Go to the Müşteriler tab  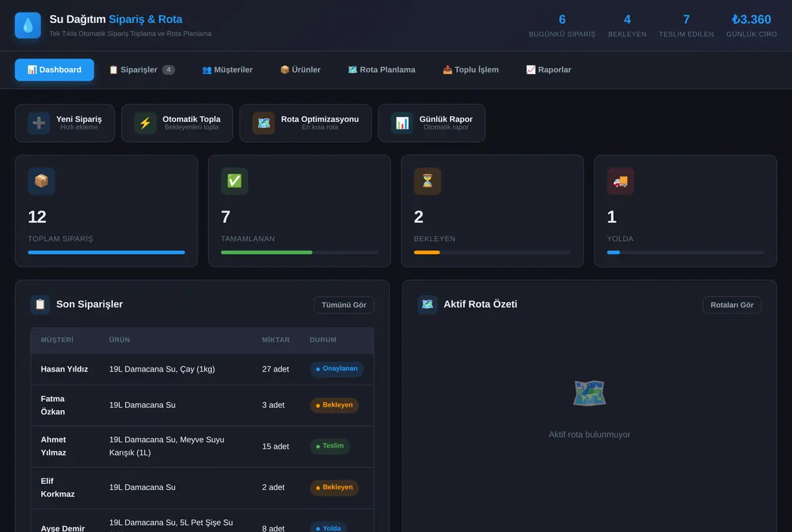pyautogui.click(x=227, y=69)
